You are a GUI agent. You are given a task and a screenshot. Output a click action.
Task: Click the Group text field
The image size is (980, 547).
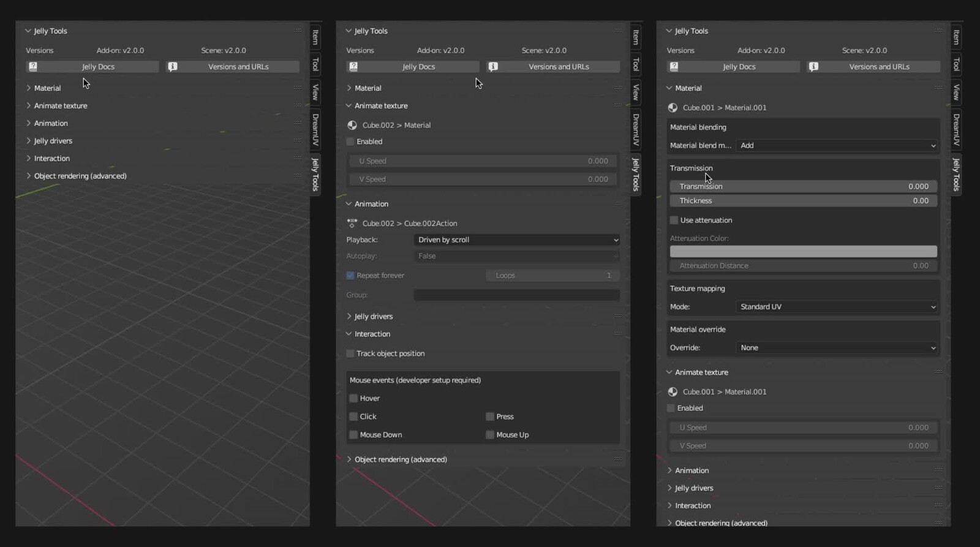[517, 295]
